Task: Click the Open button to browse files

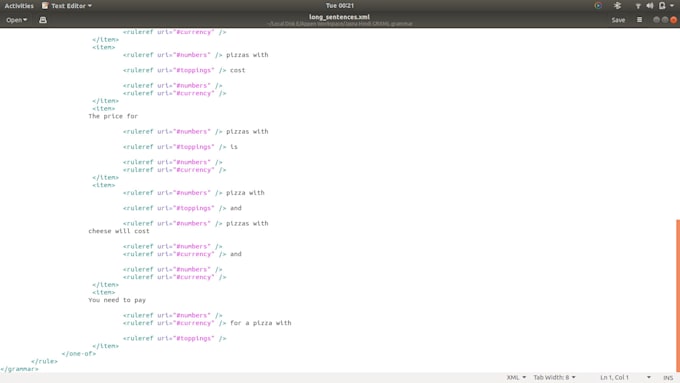Action: (16, 20)
